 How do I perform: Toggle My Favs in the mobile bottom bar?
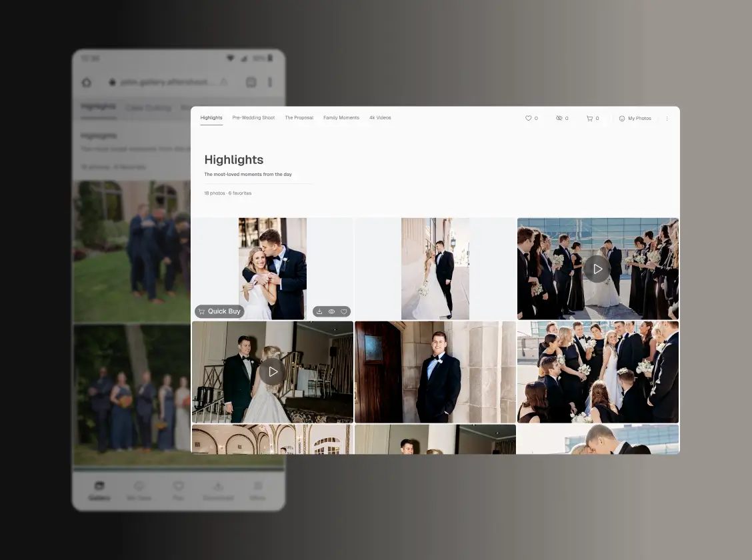click(139, 489)
